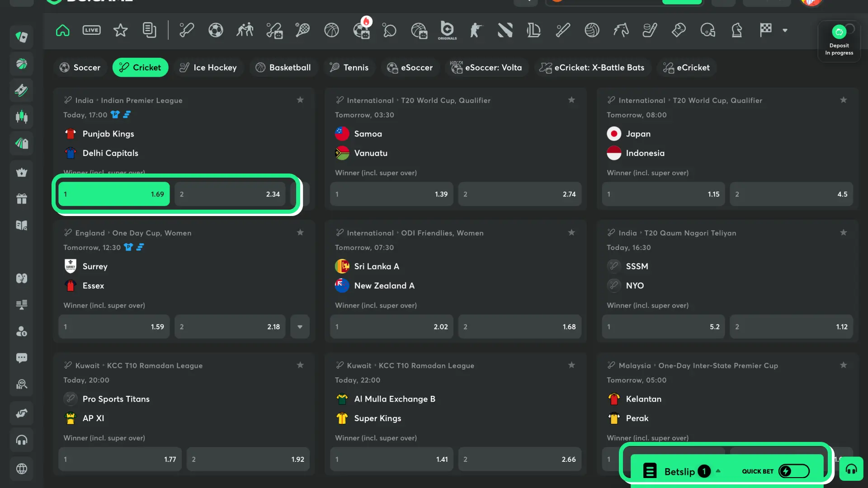Viewport: 868px width, 488px height.
Task: Select the horse racing icon
Action: [x=621, y=30]
